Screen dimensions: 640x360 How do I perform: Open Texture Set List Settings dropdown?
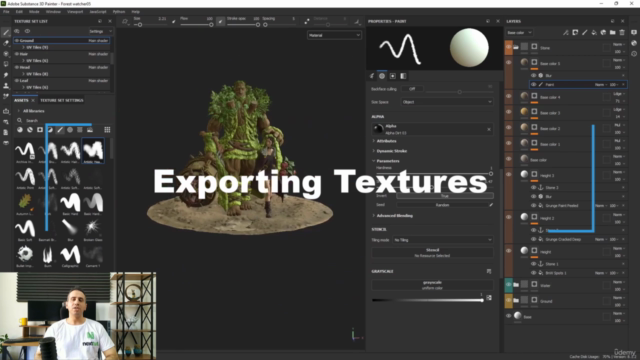tap(100, 31)
